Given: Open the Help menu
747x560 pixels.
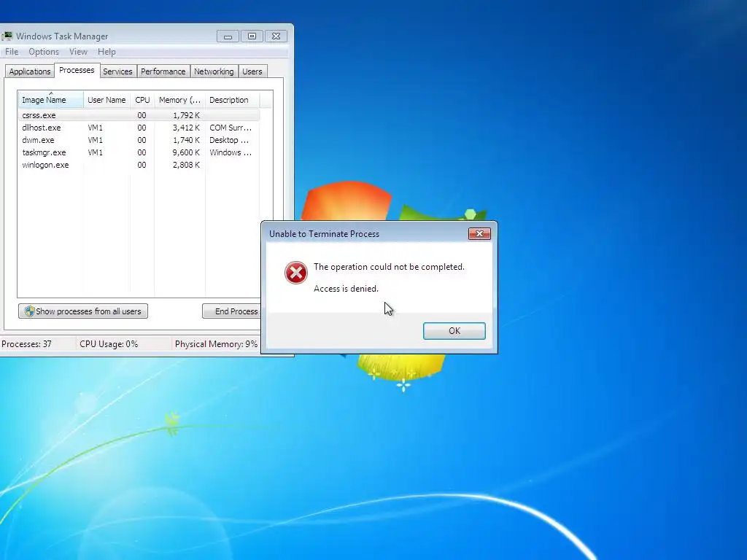Looking at the screenshot, I should [107, 52].
